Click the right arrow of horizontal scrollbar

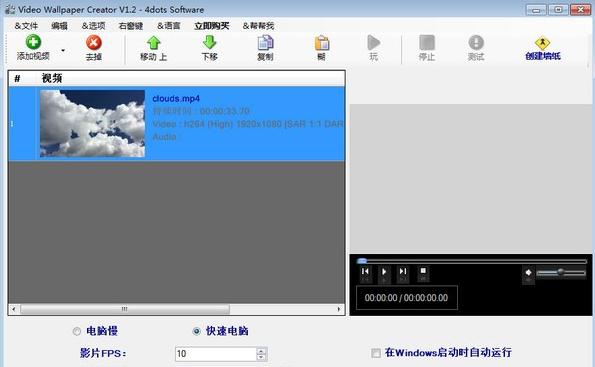tap(339, 309)
